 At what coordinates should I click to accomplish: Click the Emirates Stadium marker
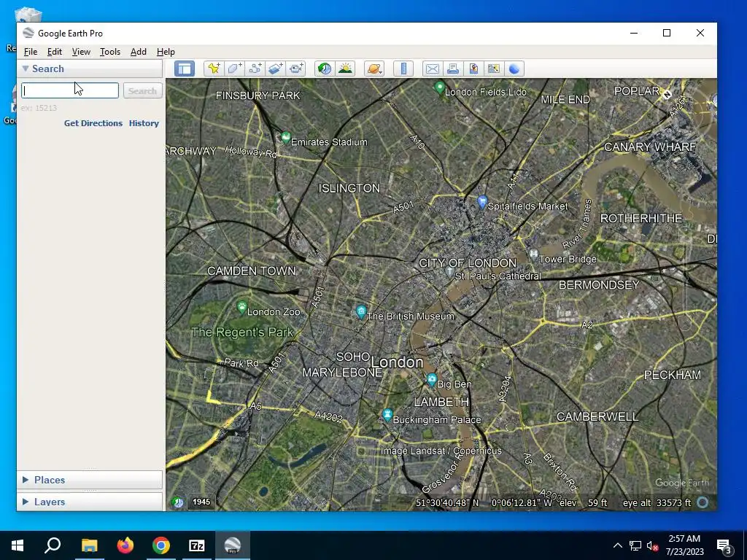[285, 138]
